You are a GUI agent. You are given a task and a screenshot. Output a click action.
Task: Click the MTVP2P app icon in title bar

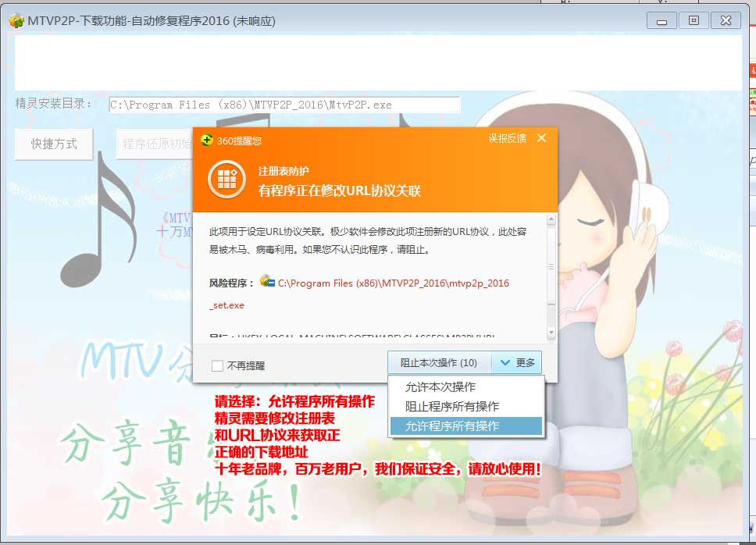tap(16, 20)
